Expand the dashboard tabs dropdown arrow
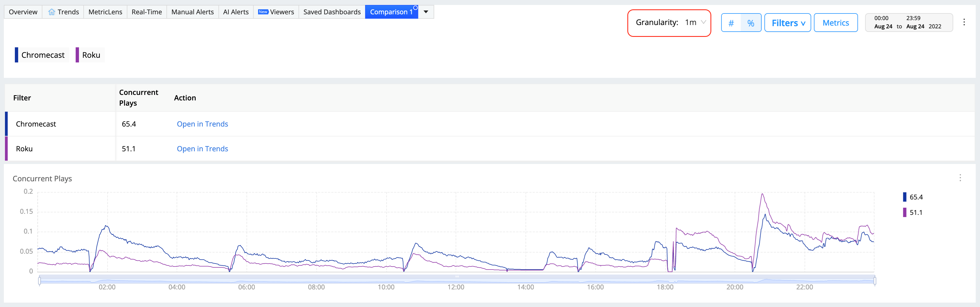 point(426,12)
